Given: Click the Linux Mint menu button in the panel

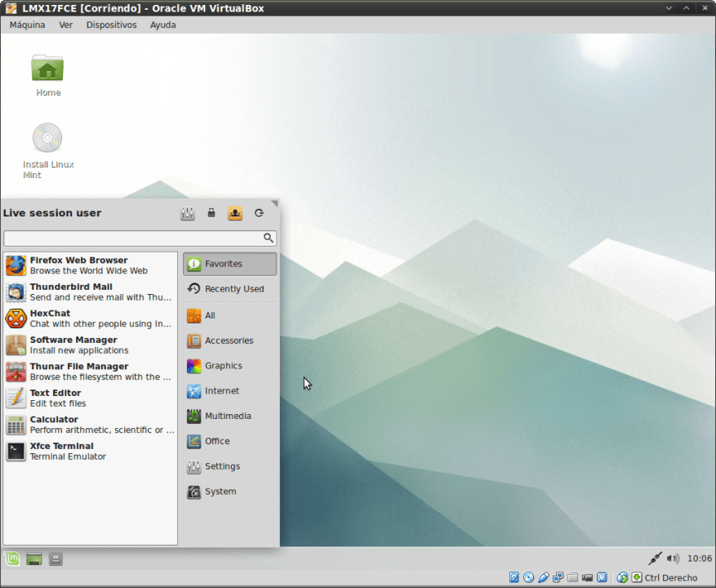Looking at the screenshot, I should click(11, 559).
